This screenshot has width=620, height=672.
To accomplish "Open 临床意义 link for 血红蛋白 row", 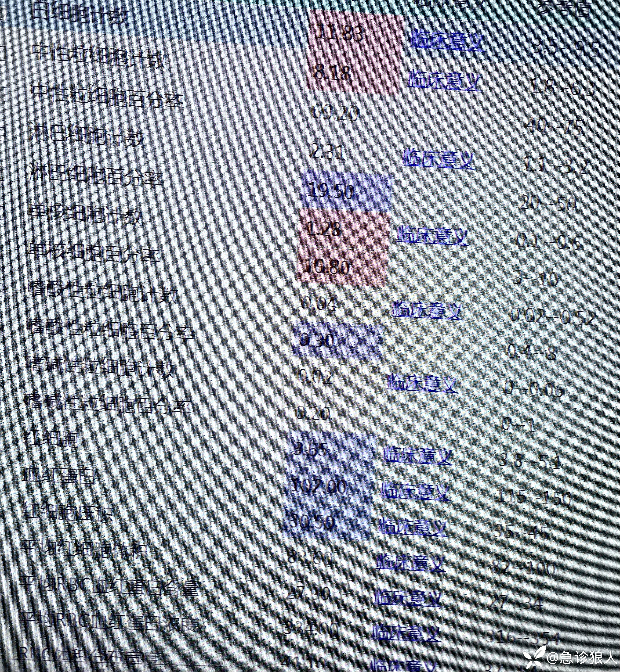I will click(415, 491).
